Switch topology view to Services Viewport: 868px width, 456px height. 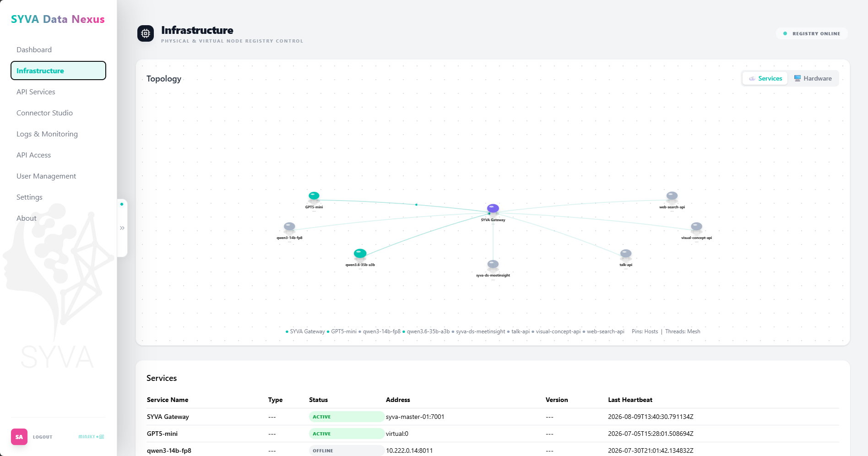765,78
